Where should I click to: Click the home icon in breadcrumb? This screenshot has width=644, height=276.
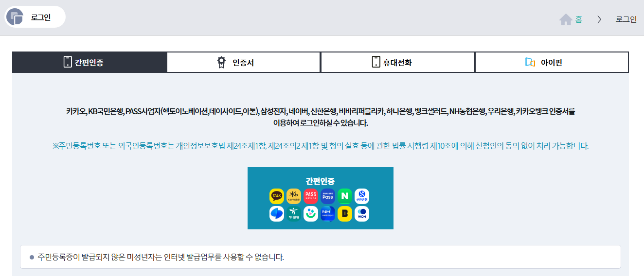point(565,19)
